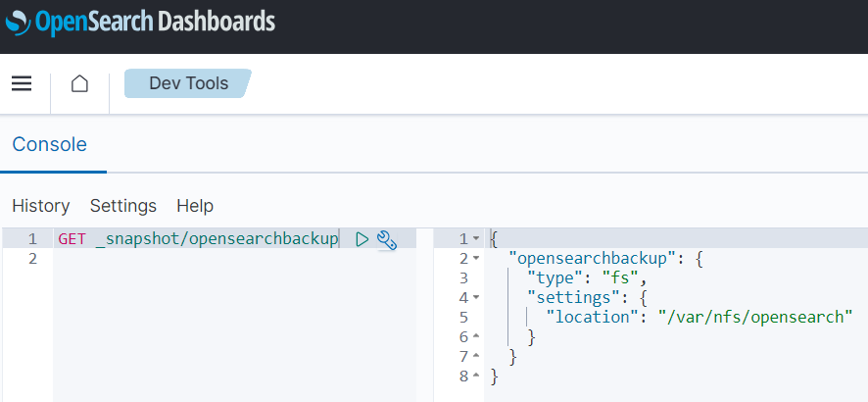Send the request with the play icon

click(362, 239)
